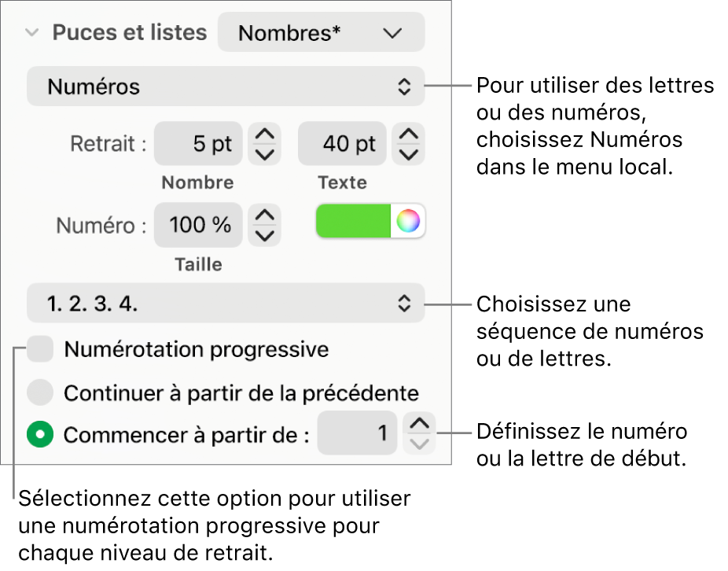728x571 pixels.
Task: Enable Numérotation progressive
Action: [40, 349]
